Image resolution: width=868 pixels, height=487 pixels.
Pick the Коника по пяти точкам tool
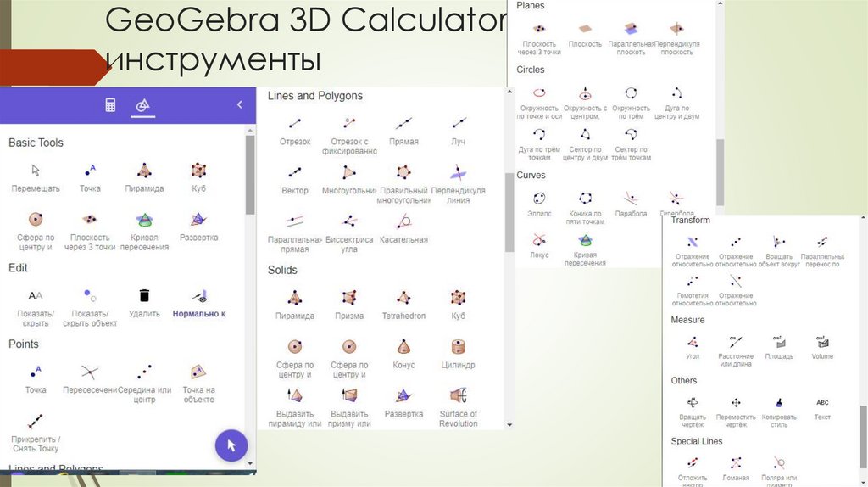[x=585, y=208]
